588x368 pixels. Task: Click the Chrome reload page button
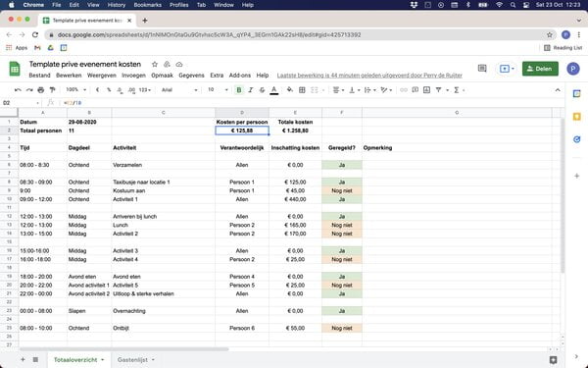pyautogui.click(x=35, y=35)
